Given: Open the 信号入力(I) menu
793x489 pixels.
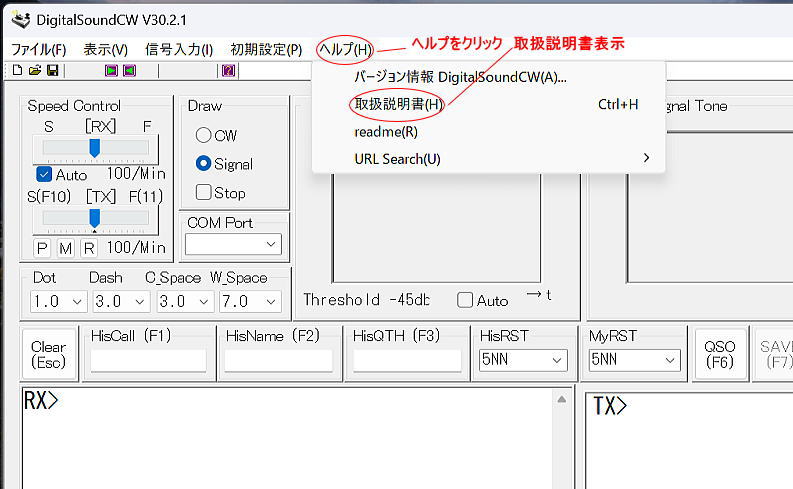Looking at the screenshot, I should point(179,50).
